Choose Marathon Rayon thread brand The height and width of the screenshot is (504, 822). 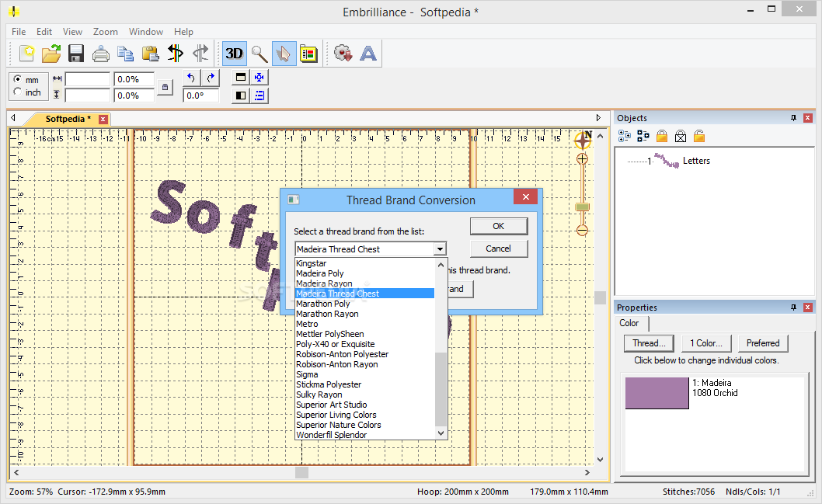(x=365, y=314)
